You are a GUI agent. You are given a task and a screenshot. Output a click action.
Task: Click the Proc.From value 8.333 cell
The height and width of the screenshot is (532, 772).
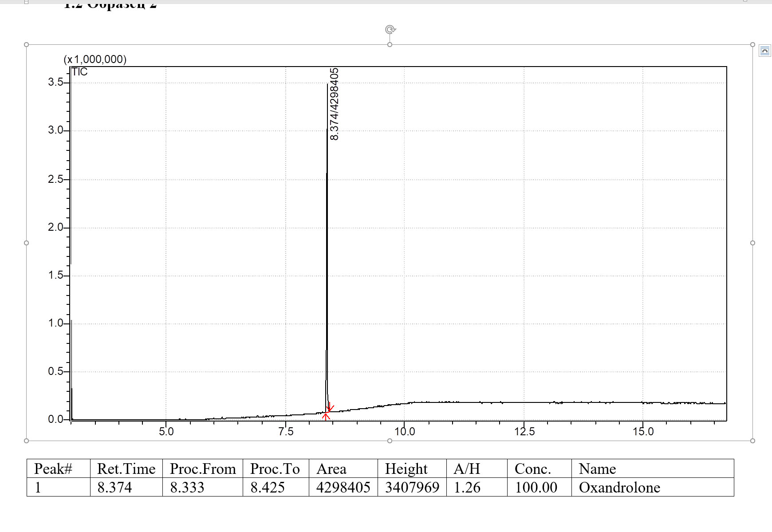187,487
